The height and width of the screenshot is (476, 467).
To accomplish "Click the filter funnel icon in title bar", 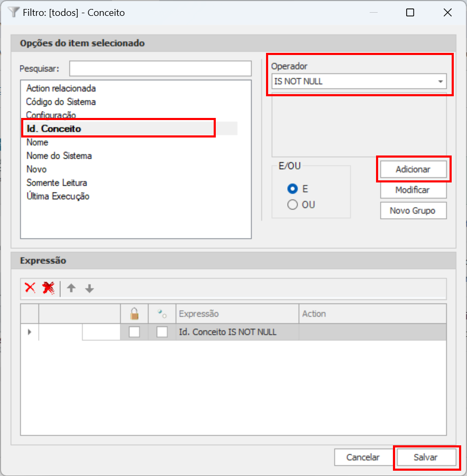I will pyautogui.click(x=14, y=12).
